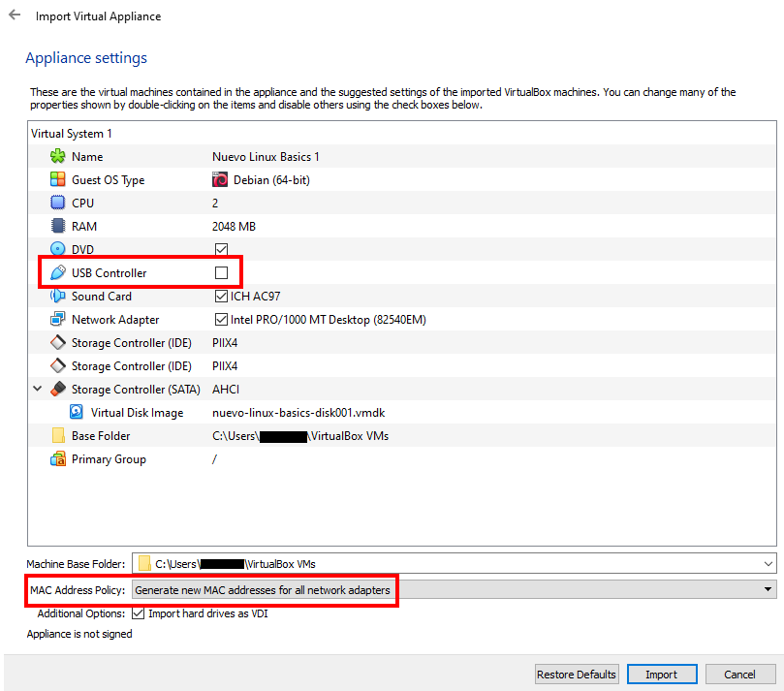Click the Import button

click(x=662, y=674)
